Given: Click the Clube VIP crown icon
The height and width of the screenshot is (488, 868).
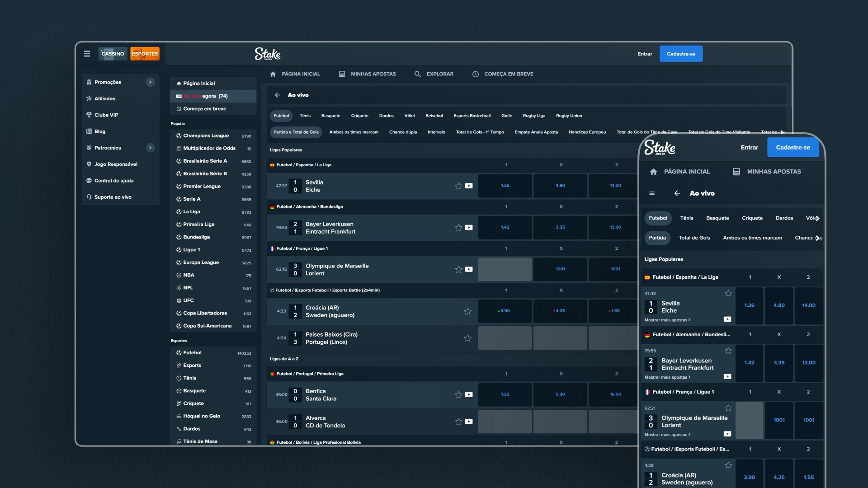Looking at the screenshot, I should pyautogui.click(x=89, y=114).
